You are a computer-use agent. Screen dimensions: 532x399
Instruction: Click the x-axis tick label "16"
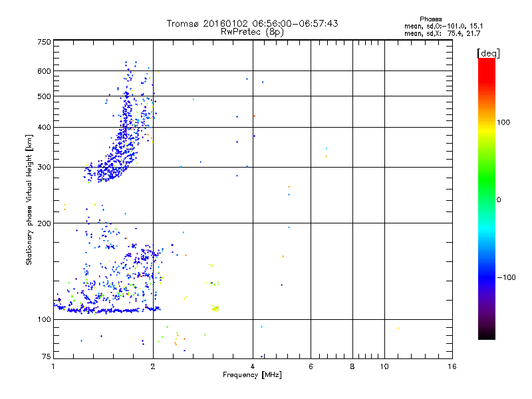(x=452, y=366)
